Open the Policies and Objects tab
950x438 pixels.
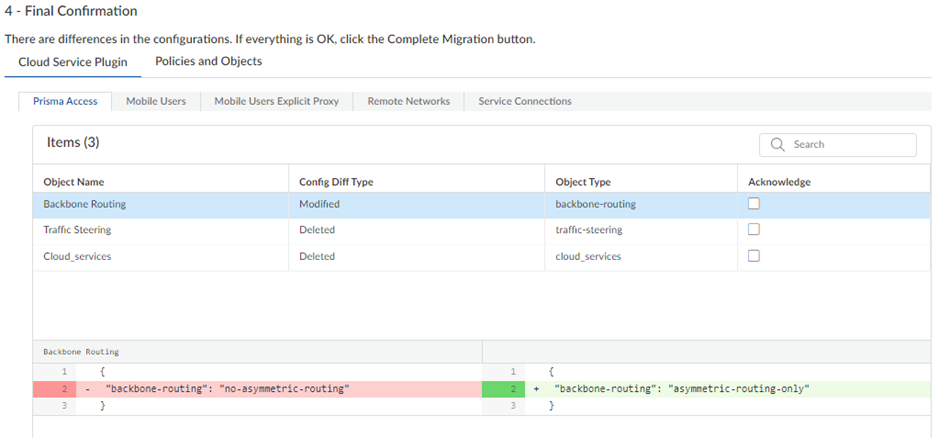point(208,62)
